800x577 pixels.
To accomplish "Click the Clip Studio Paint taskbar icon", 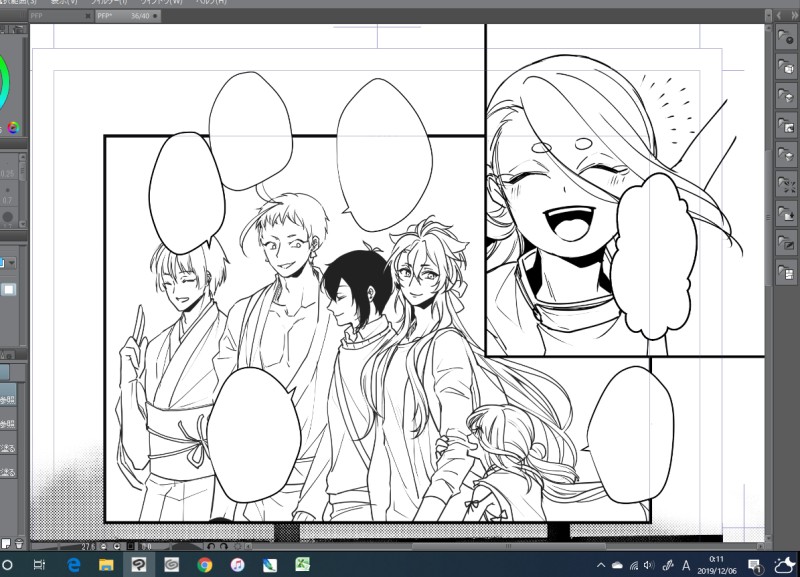I will [x=139, y=564].
